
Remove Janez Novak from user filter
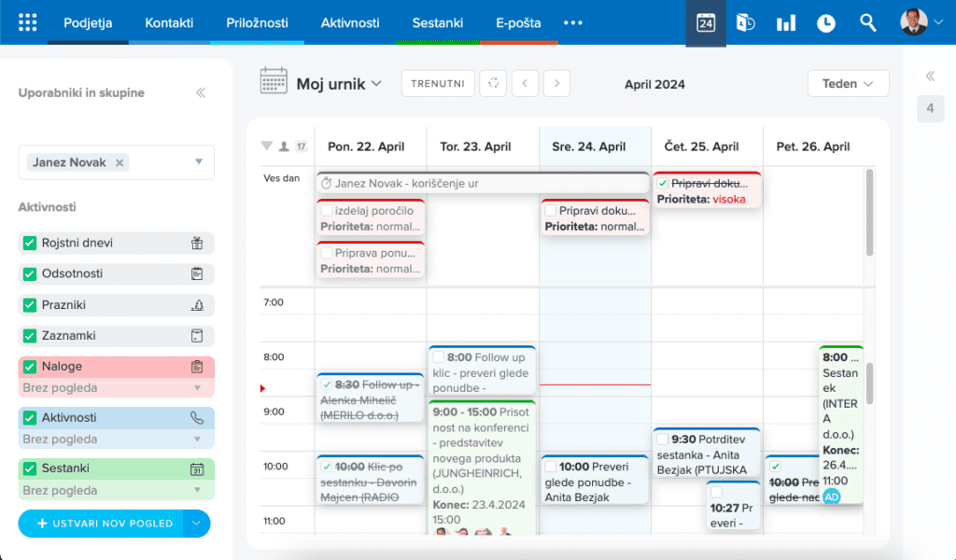pos(119,162)
